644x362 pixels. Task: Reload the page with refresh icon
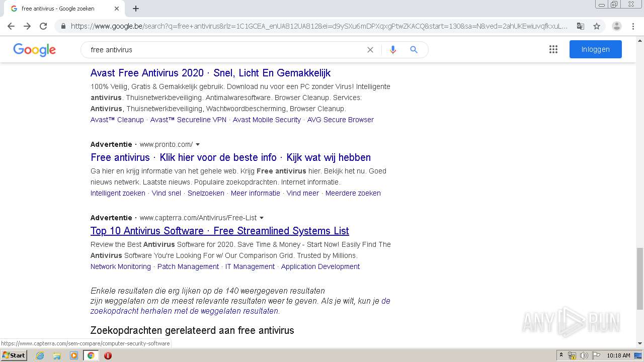43,26
